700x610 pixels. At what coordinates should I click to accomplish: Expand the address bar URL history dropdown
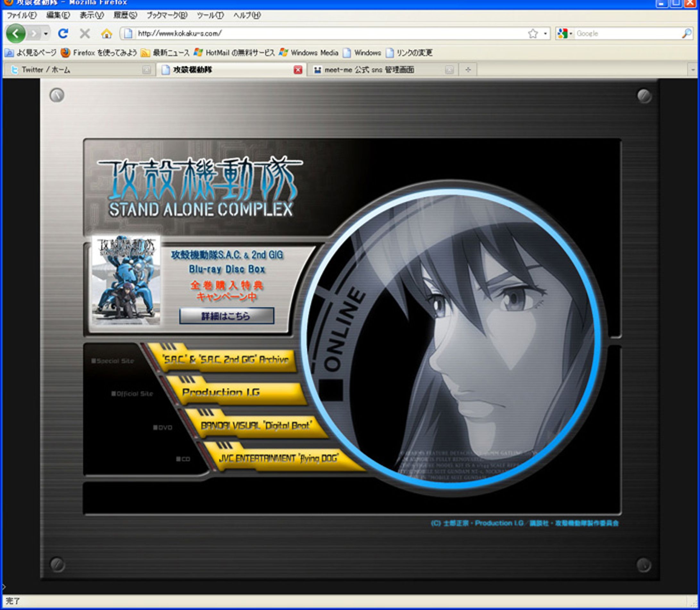(x=545, y=33)
